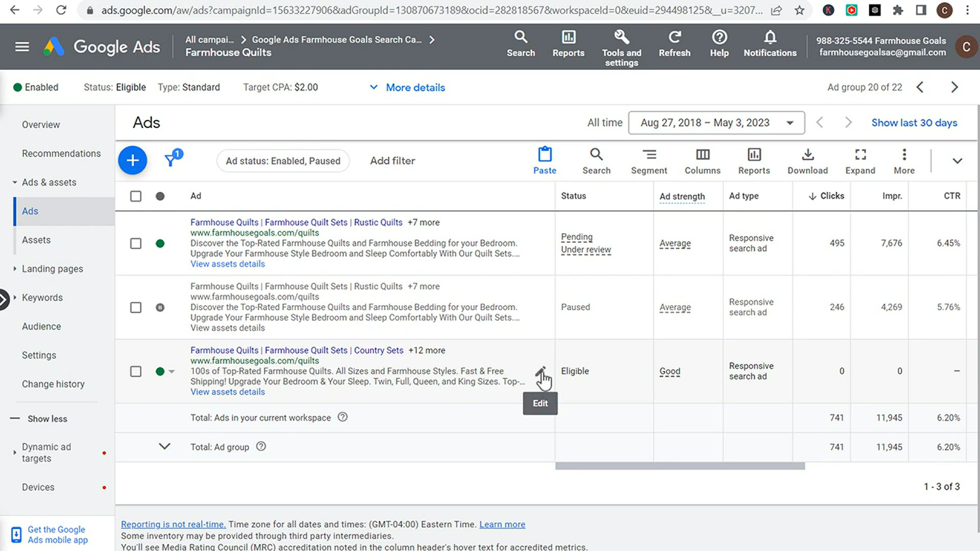980x551 pixels.
Task: Click Get the Google Ads mobile app
Action: click(x=58, y=535)
